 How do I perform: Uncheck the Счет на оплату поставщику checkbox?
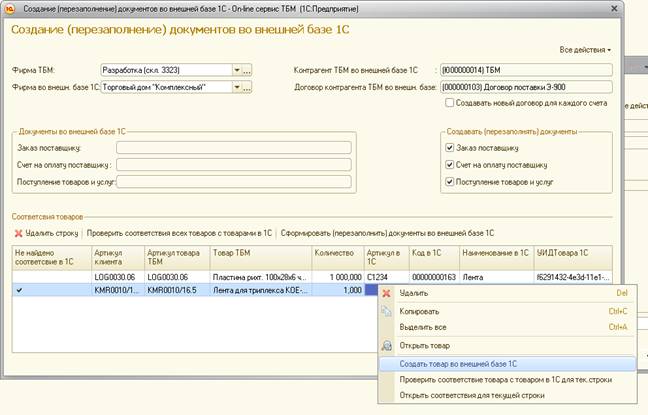pos(450,165)
